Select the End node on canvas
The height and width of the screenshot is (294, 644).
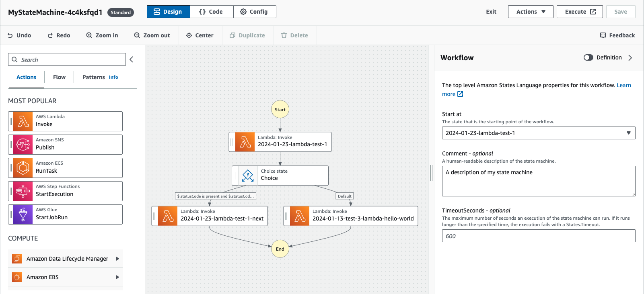click(280, 249)
